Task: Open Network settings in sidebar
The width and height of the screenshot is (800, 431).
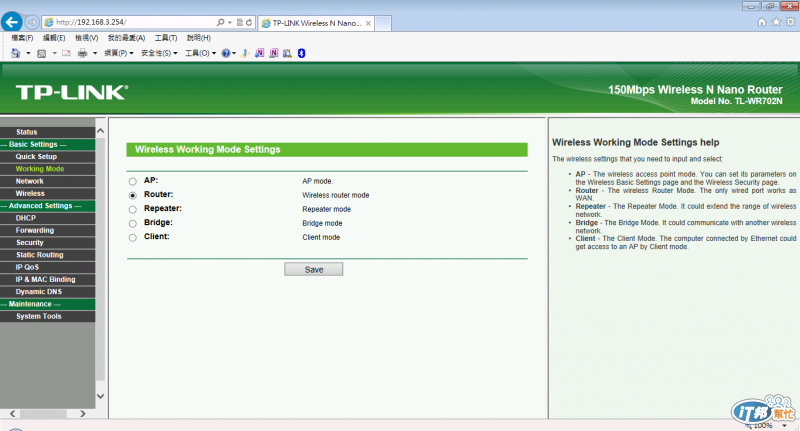Action: (47, 181)
